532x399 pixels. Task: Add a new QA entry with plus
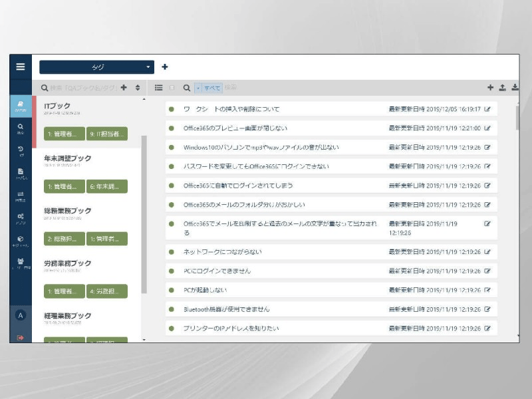coord(490,88)
